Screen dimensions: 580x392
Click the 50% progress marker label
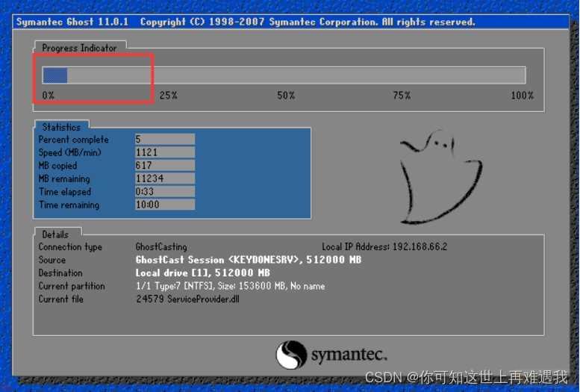286,96
